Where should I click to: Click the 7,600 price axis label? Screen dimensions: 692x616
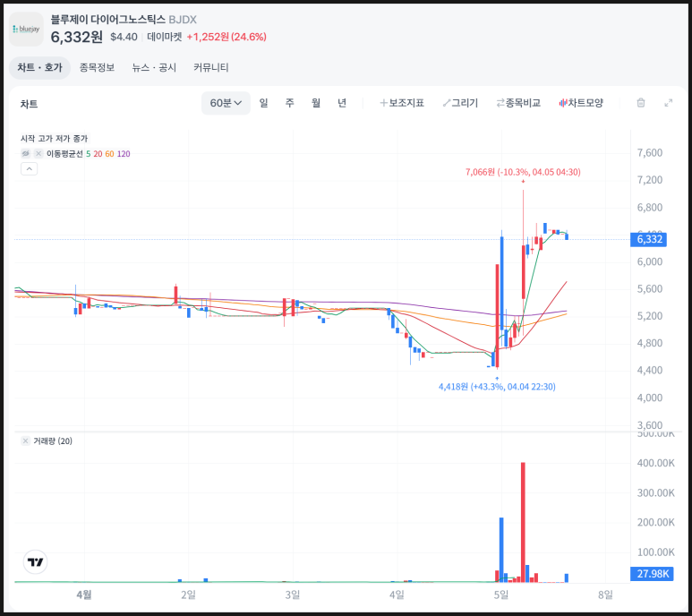tap(650, 153)
